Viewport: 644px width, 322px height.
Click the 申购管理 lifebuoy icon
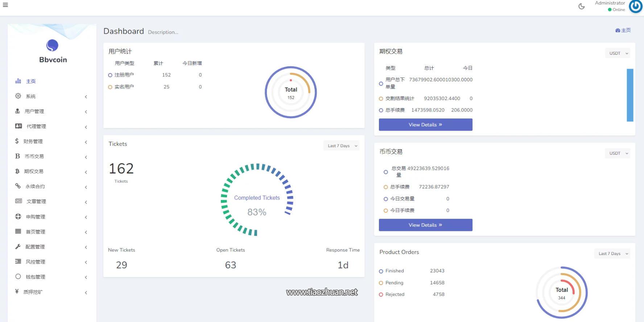click(x=18, y=217)
